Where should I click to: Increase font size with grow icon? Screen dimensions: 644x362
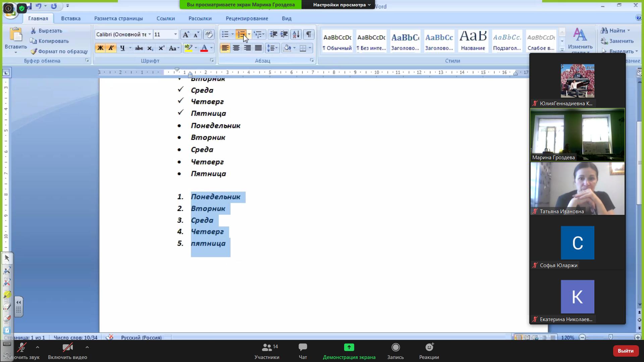tap(185, 34)
